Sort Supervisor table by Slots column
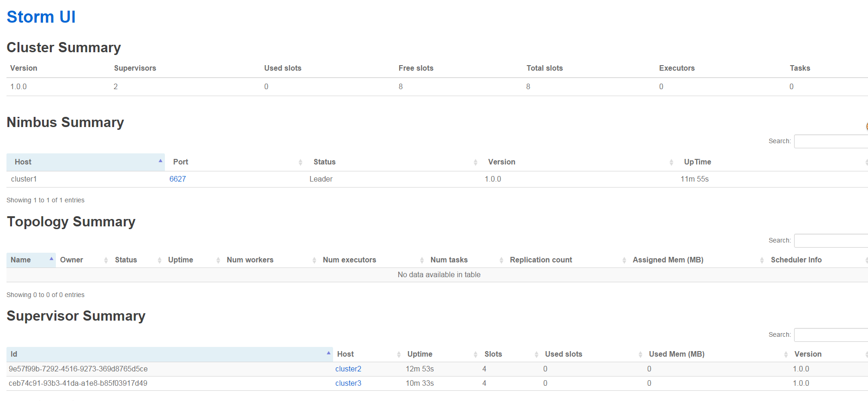The width and height of the screenshot is (868, 401). (510, 354)
